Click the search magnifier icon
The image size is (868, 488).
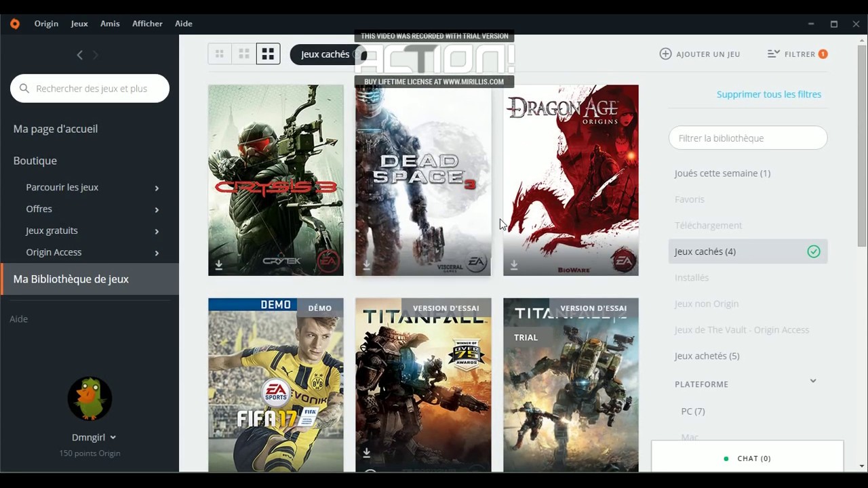24,89
